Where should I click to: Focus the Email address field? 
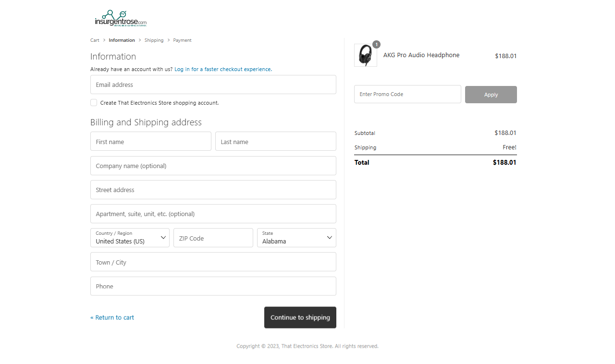pyautogui.click(x=213, y=85)
